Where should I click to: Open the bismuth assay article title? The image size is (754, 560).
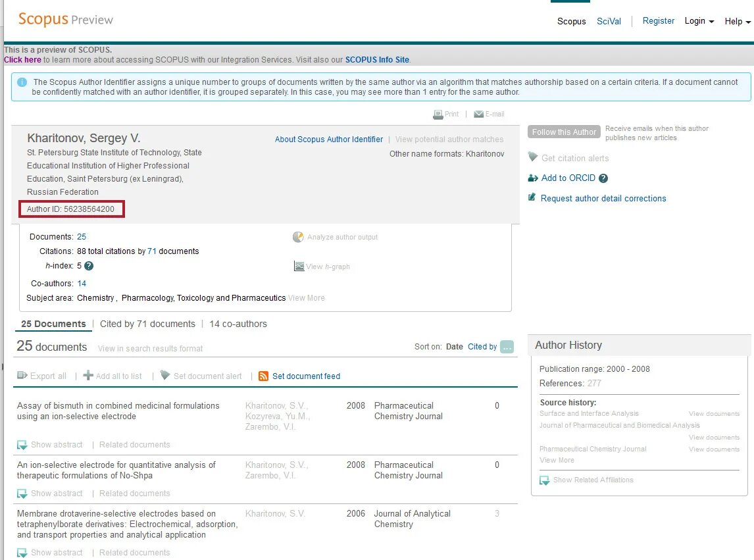(118, 411)
